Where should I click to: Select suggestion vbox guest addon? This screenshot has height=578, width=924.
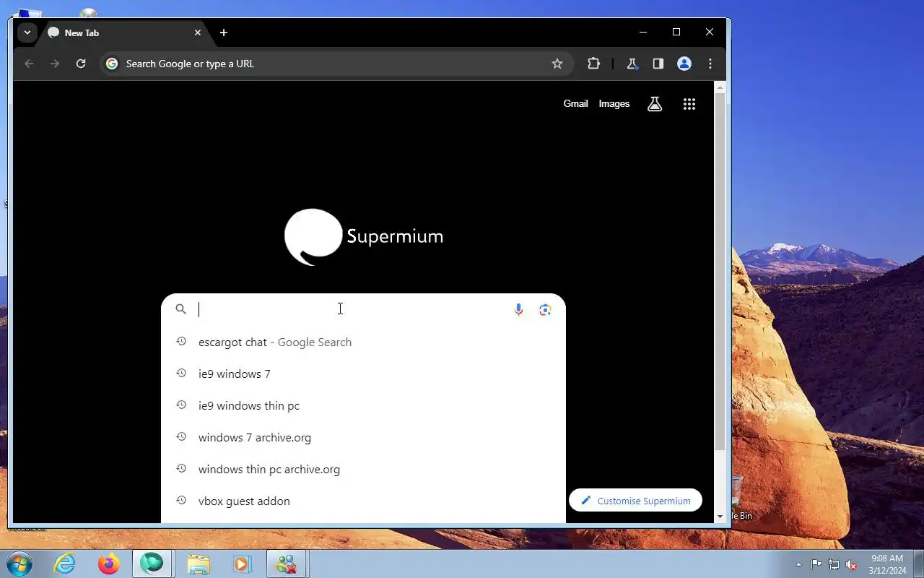click(363, 501)
